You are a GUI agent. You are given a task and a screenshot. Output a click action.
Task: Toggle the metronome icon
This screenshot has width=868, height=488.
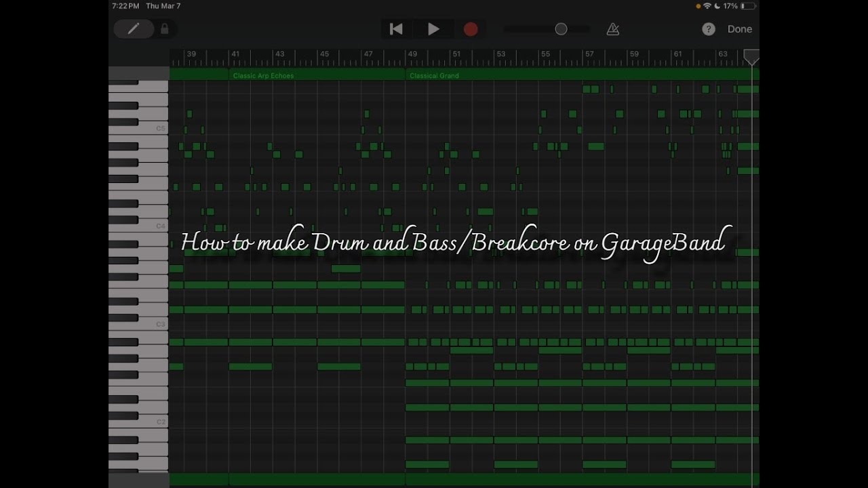(x=613, y=29)
